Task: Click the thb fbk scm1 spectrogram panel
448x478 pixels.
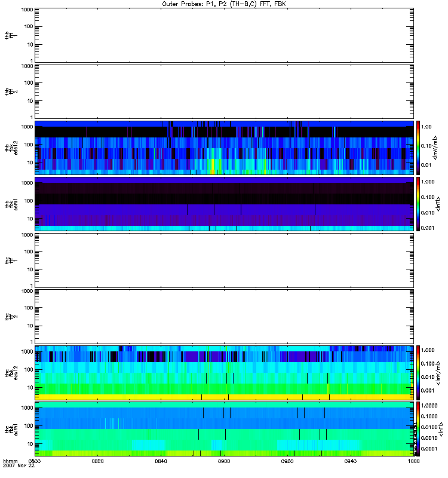Action: (224, 204)
